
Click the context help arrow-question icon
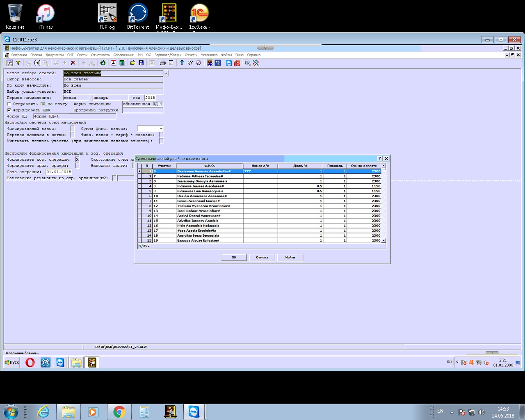coord(190,63)
